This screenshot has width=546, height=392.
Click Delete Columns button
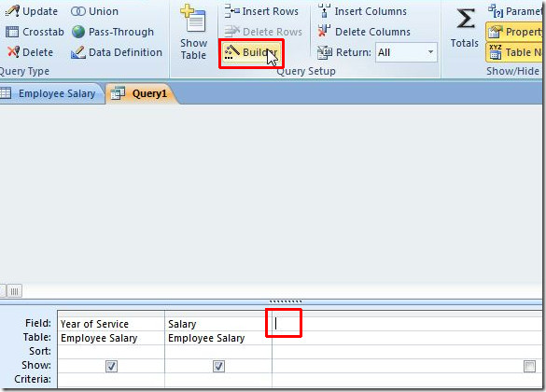364,32
